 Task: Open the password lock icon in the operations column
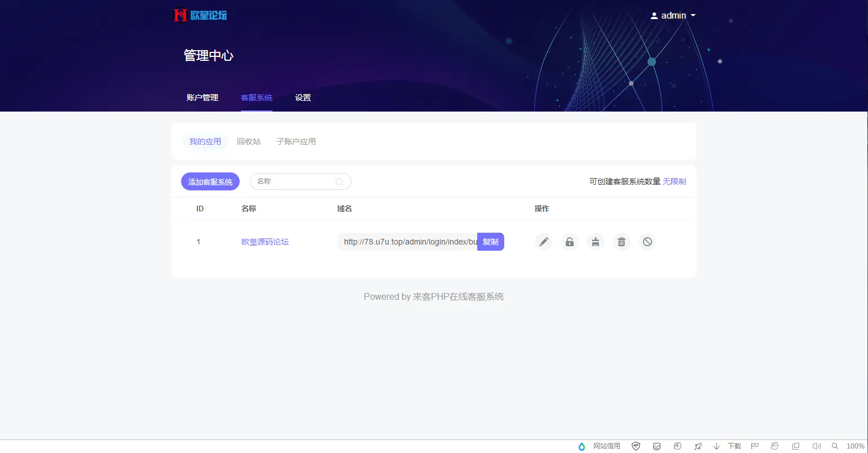coord(569,242)
